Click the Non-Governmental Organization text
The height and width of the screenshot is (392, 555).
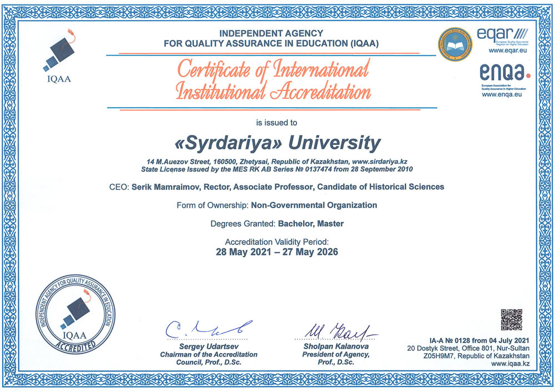point(314,205)
